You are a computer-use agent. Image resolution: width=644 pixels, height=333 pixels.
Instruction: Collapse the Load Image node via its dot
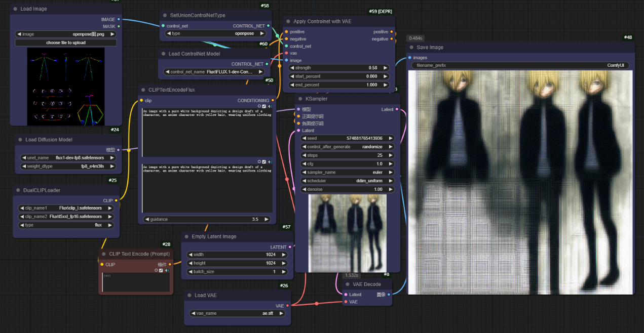[x=15, y=9]
